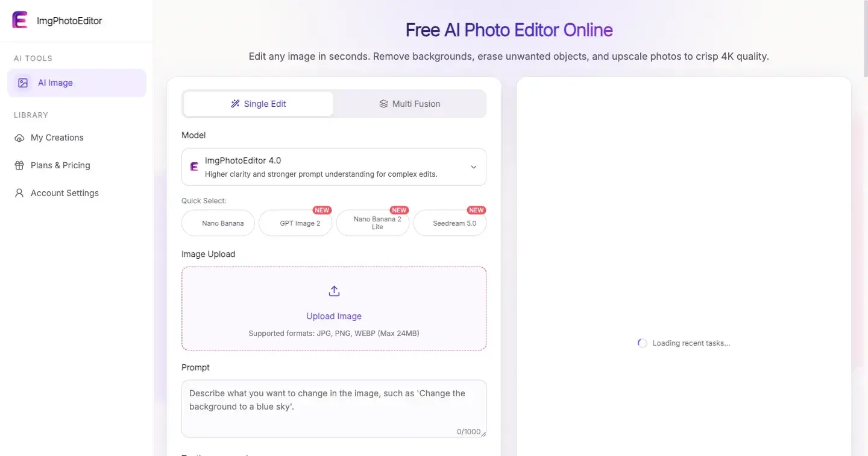Open the ImgPhotoEditor 4.0 model selector

click(334, 167)
